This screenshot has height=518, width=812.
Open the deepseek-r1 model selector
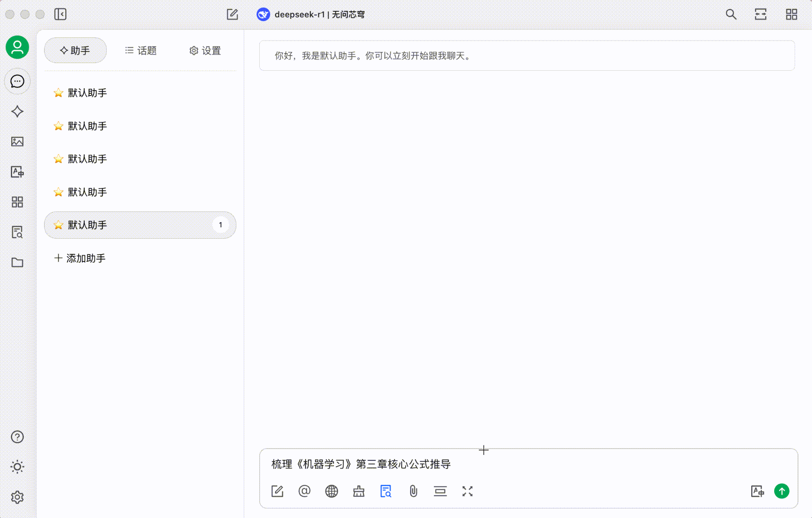[x=311, y=14]
